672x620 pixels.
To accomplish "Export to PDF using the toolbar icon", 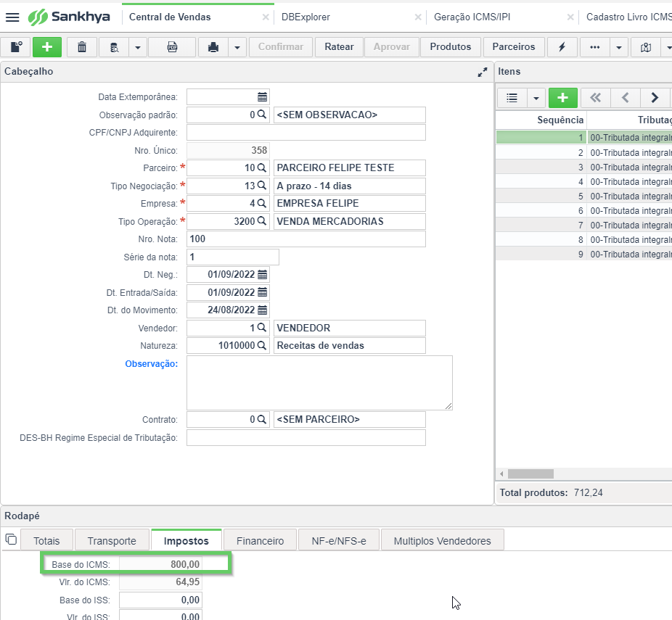I will coord(172,47).
